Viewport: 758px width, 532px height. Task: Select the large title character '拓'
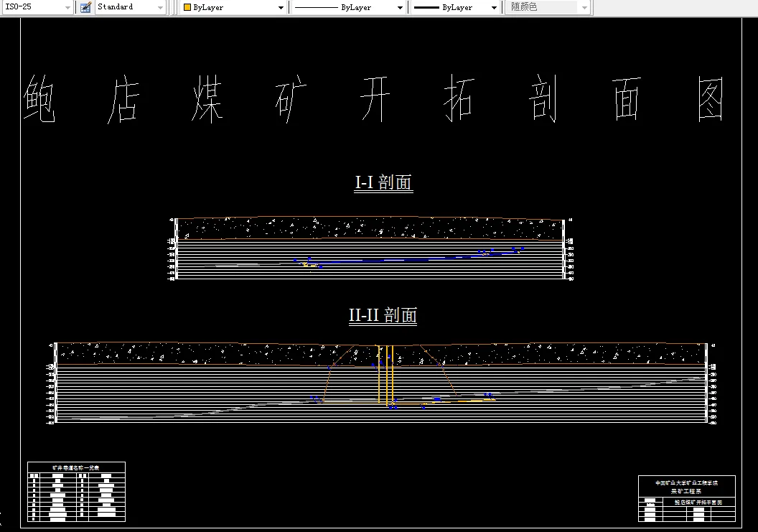click(x=459, y=98)
